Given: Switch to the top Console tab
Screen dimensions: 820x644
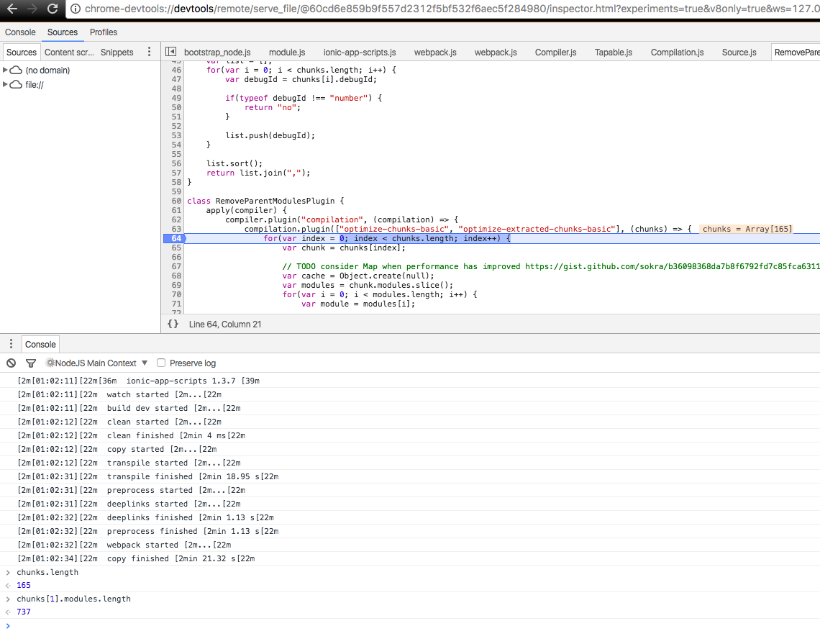Looking at the screenshot, I should 20,32.
